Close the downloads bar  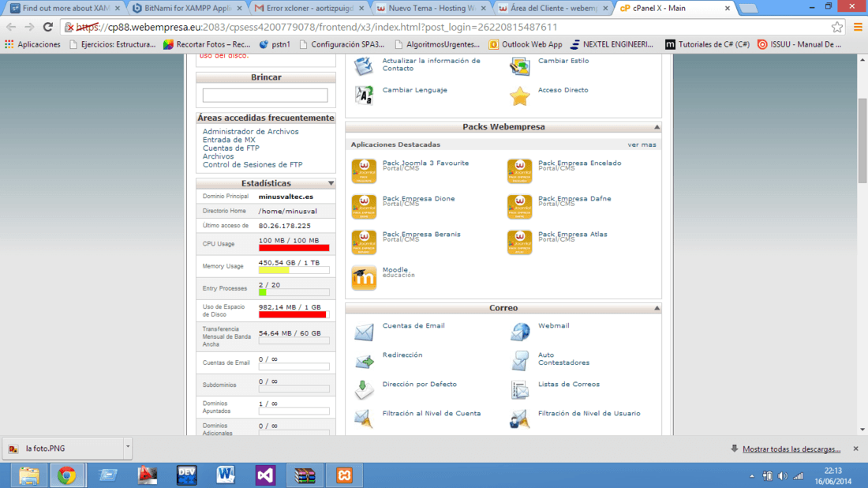[x=856, y=449]
